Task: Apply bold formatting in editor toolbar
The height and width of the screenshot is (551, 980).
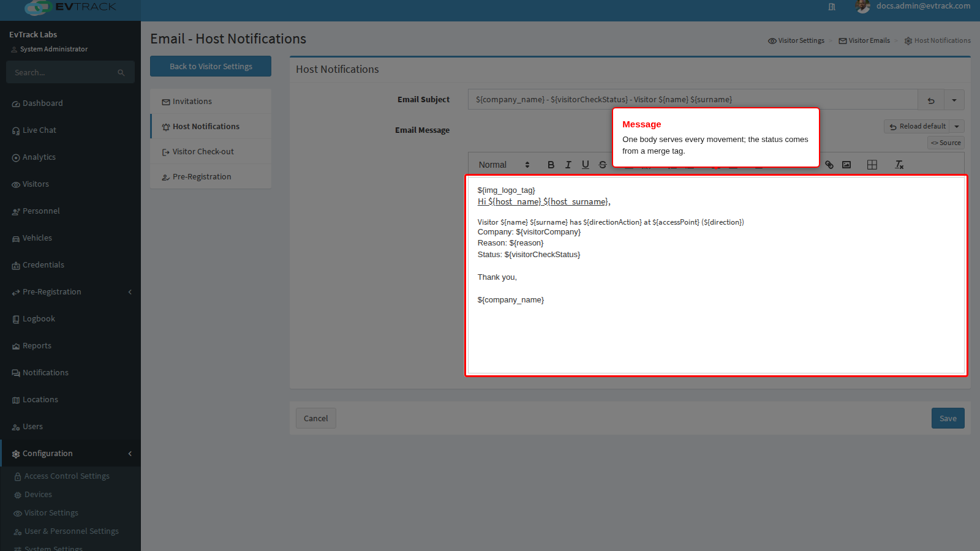Action: click(551, 165)
